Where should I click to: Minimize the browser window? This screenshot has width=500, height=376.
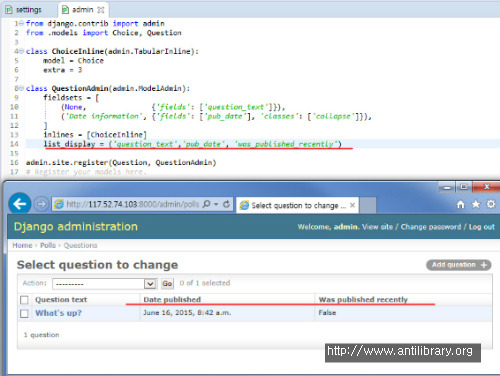click(x=447, y=187)
